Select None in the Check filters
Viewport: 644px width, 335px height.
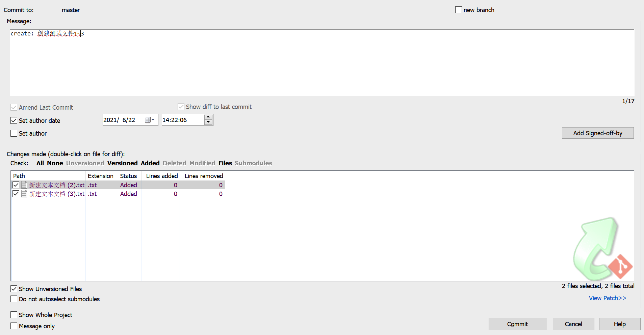(x=55, y=163)
